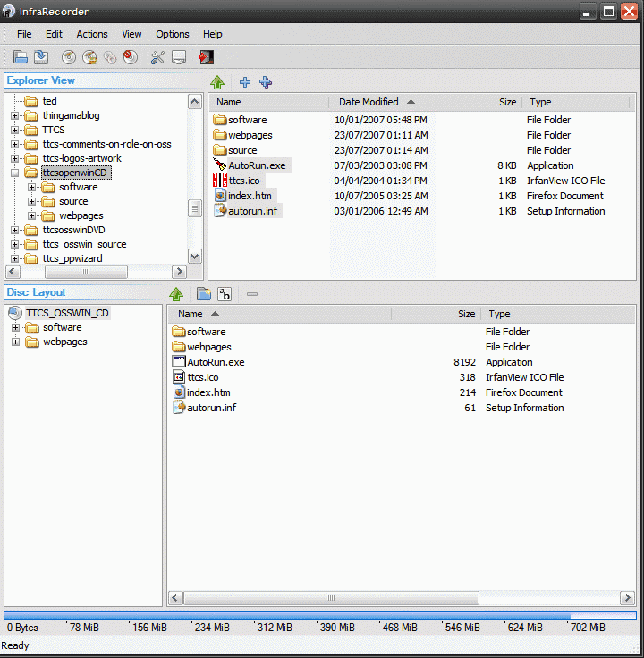Expand the TTCS folder node
This screenshot has height=658, width=644.
[x=14, y=131]
